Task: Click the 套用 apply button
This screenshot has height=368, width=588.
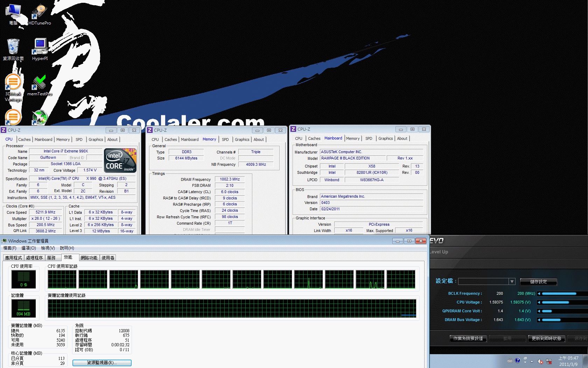Action: coord(507,339)
